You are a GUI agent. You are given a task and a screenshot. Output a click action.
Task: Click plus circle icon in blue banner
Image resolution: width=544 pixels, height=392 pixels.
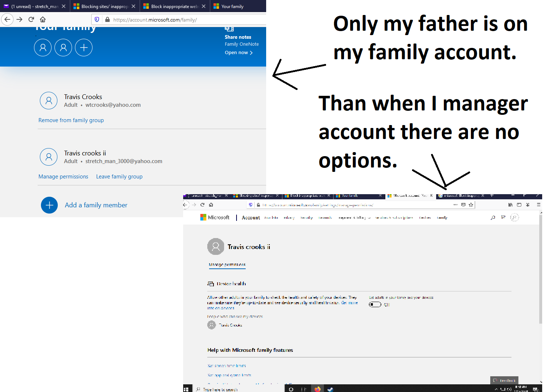pos(84,48)
